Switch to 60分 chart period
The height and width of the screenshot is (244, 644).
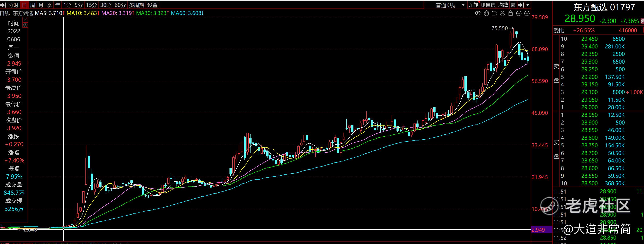120,5
